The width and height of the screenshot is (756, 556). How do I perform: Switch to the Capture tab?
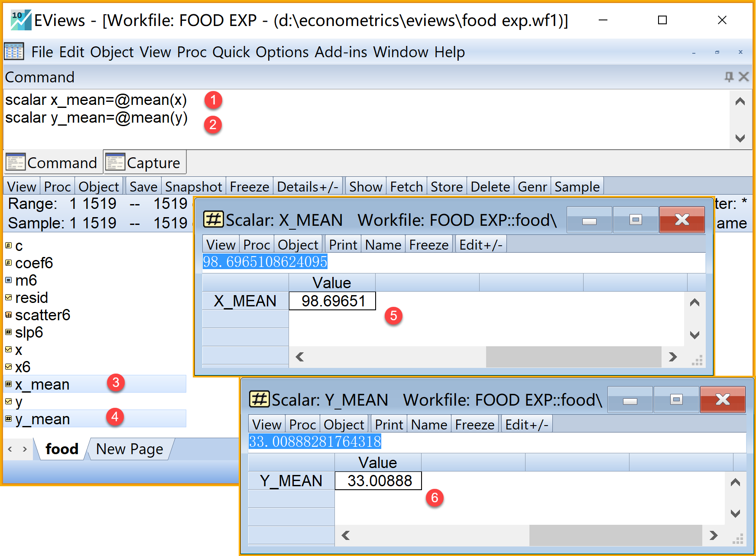[x=145, y=163]
